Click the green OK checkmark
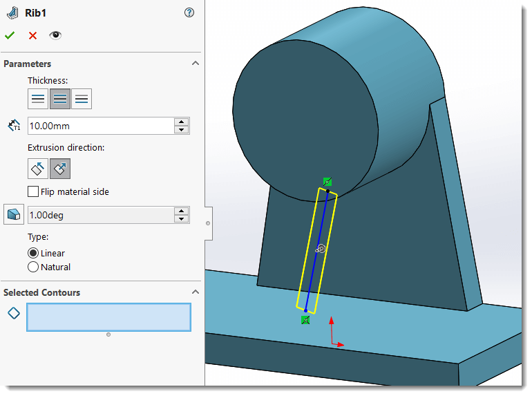This screenshot has width=532, height=396. 10,36
